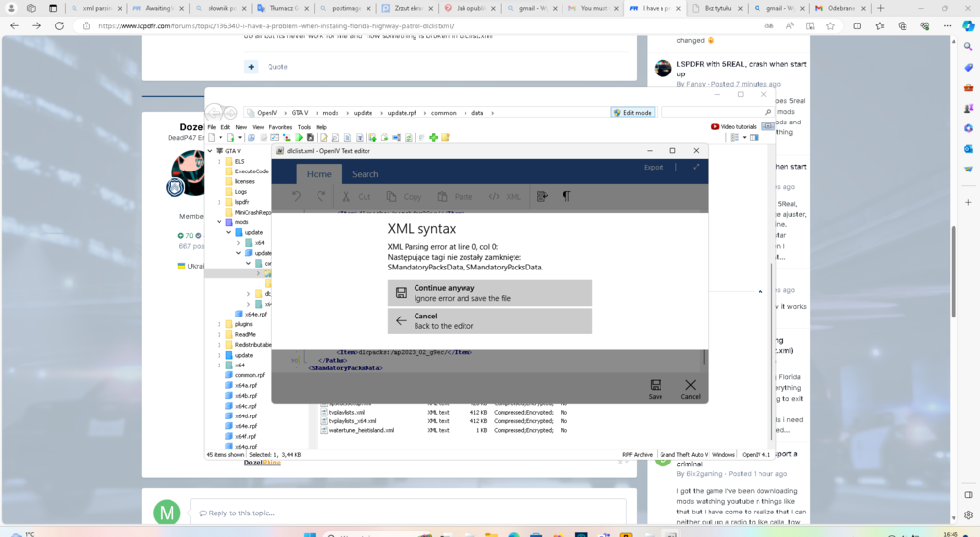
Task: Click update.rpf in OpenIV breadcrumb path
Action: [x=401, y=113]
